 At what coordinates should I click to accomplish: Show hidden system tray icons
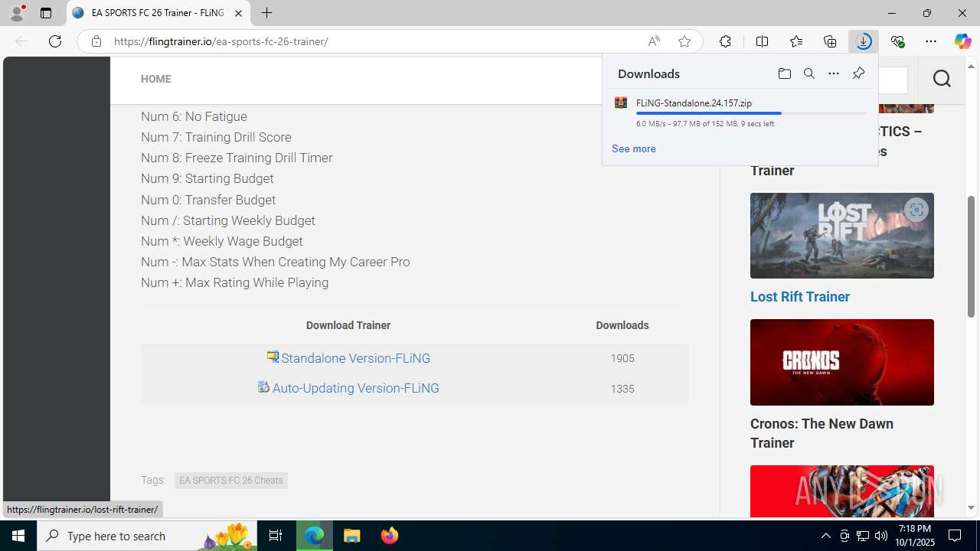pyautogui.click(x=825, y=536)
